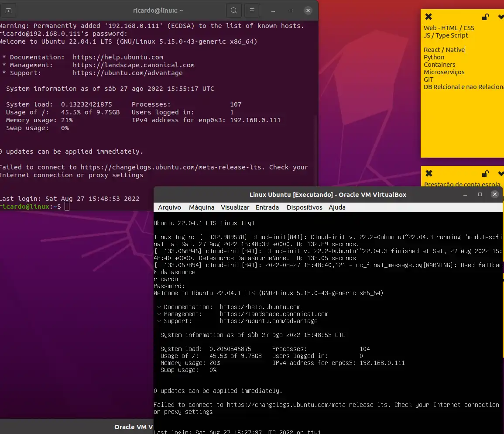Close the "Web - HTML / CSS" sticky note
The height and width of the screenshot is (434, 504).
[428, 16]
